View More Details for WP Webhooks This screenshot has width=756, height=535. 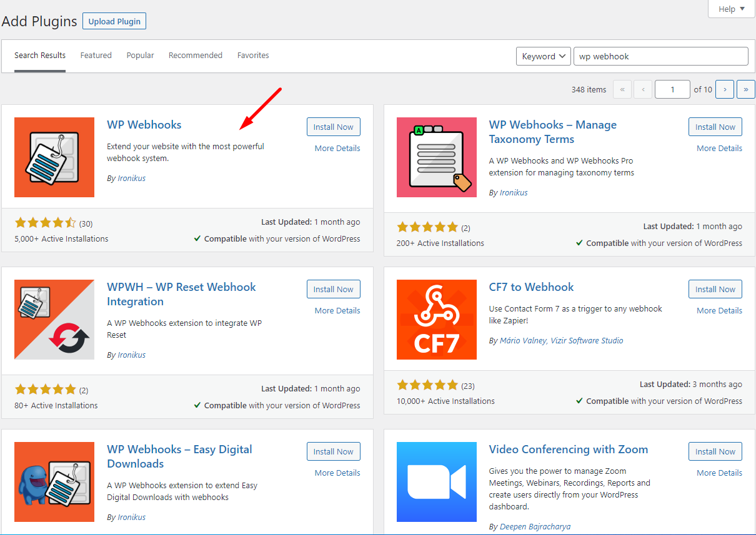pos(337,149)
